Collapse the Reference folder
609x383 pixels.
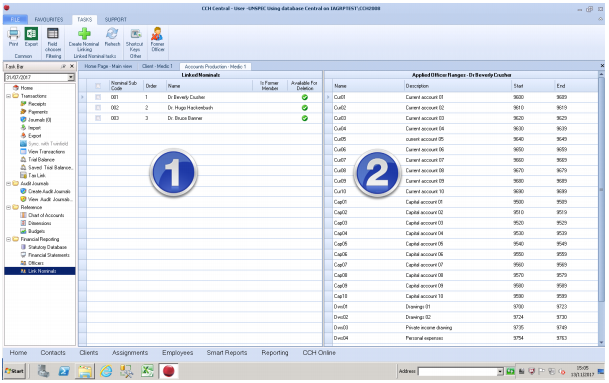[x=9, y=207]
